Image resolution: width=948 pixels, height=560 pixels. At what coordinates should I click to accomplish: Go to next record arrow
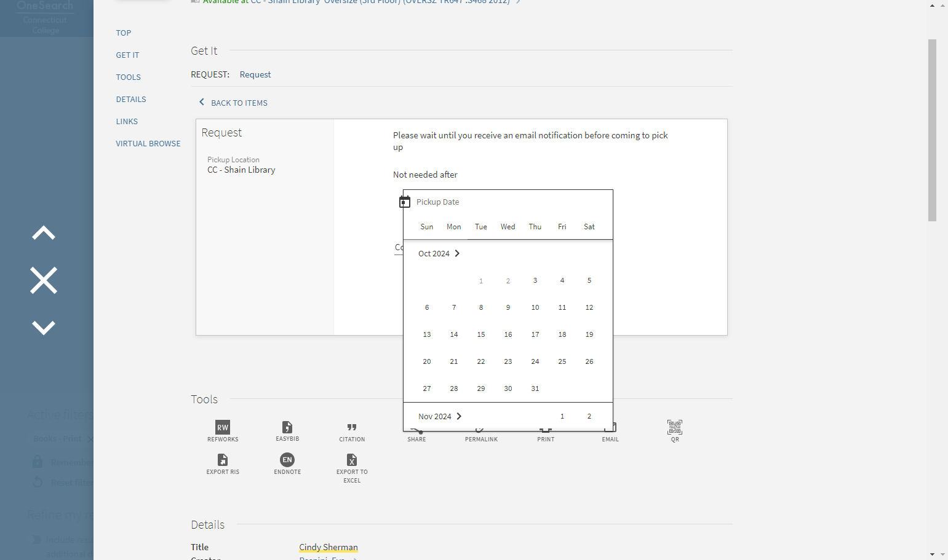coord(44,327)
